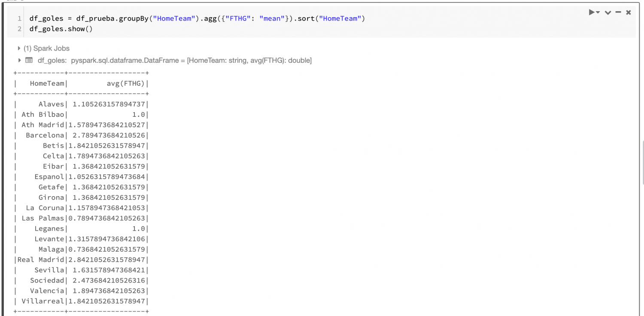Open the cell actions chevron menu
The image size is (644, 316).
click(608, 13)
